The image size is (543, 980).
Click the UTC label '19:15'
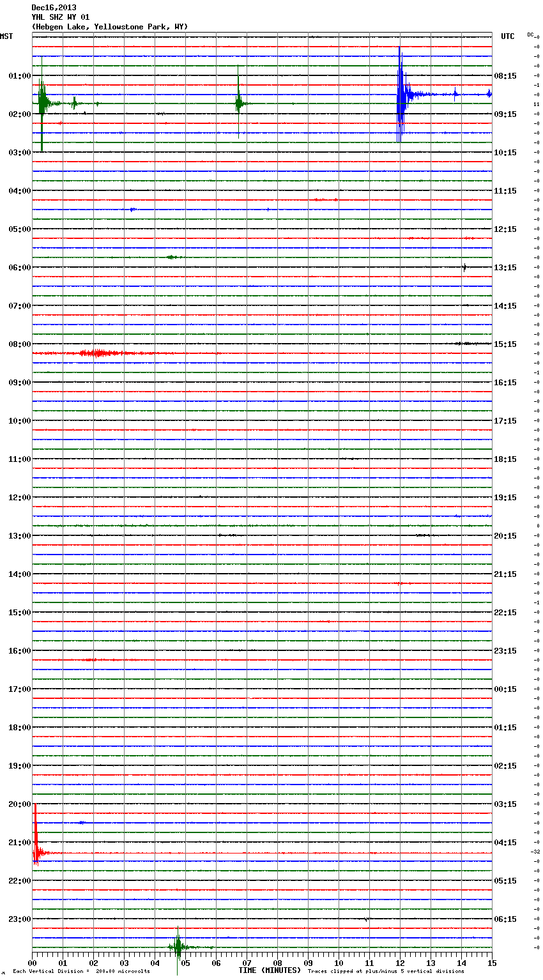click(505, 498)
